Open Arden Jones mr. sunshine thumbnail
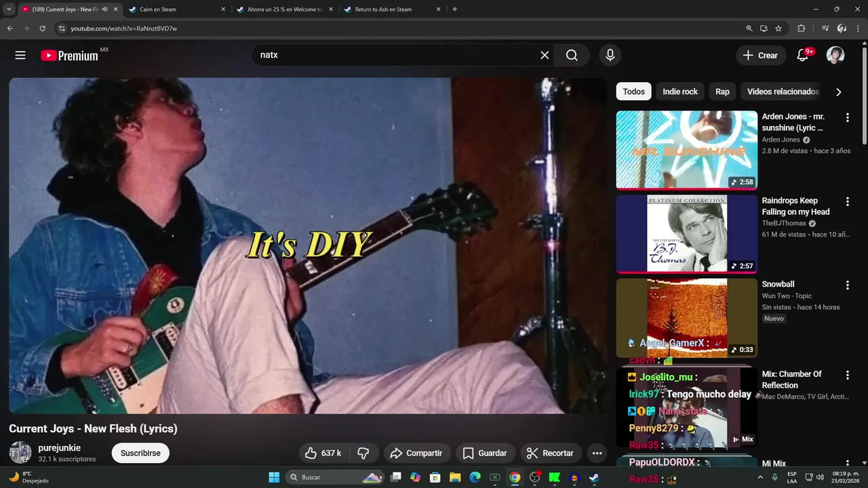 (x=686, y=150)
